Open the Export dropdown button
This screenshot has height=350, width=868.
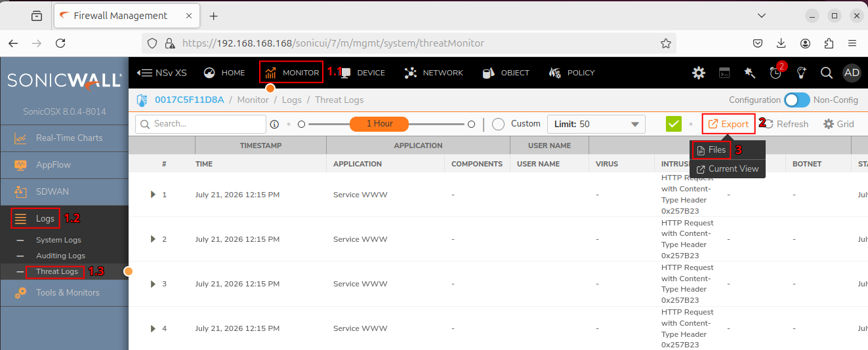click(x=728, y=124)
